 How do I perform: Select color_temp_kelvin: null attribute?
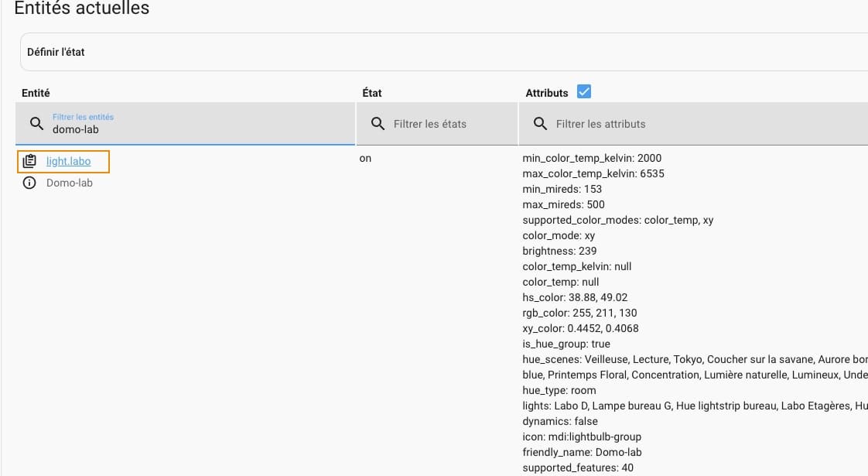pos(577,267)
